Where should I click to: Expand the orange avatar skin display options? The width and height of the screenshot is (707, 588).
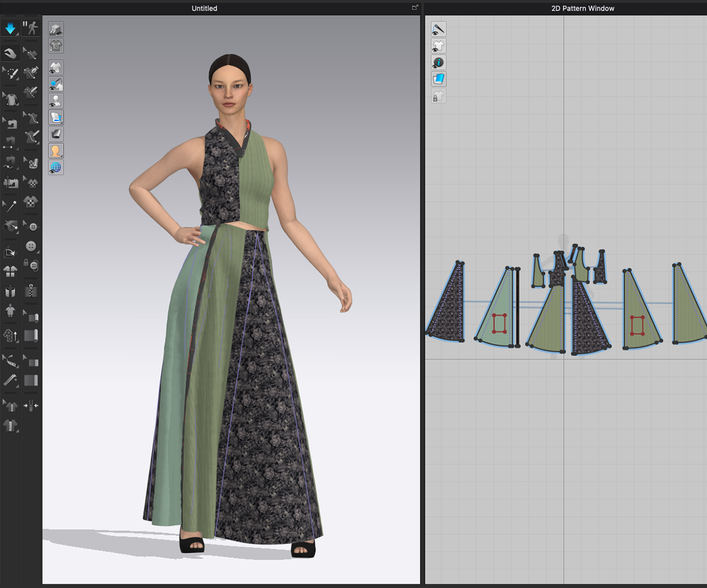56,151
